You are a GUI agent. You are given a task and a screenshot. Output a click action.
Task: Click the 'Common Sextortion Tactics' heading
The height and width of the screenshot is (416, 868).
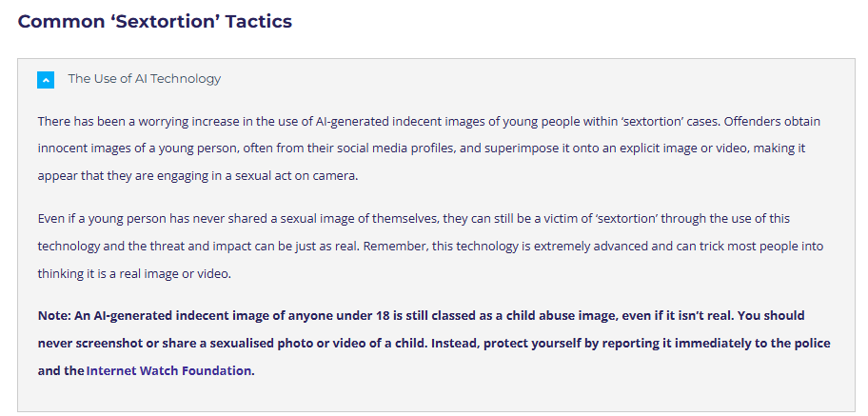tap(155, 22)
